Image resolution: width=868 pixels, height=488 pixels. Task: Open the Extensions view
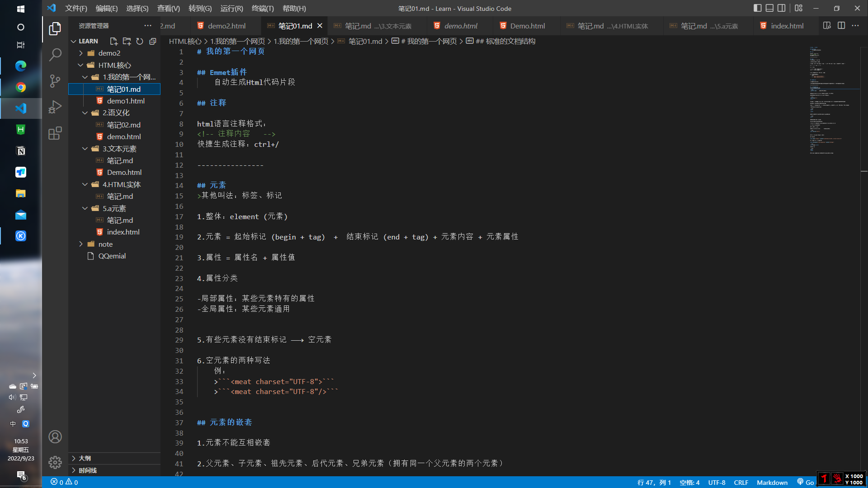tap(55, 133)
